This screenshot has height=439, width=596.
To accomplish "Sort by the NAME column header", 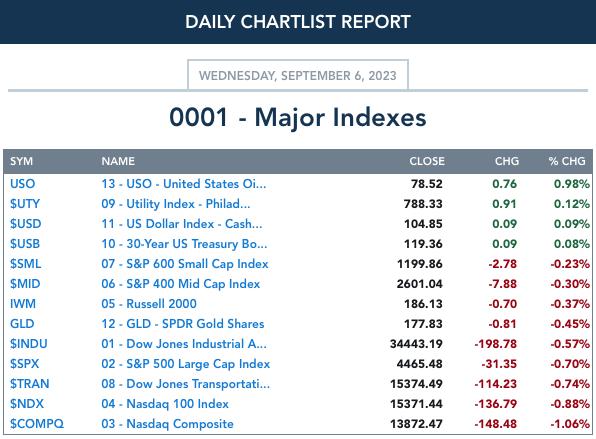I will (x=118, y=161).
